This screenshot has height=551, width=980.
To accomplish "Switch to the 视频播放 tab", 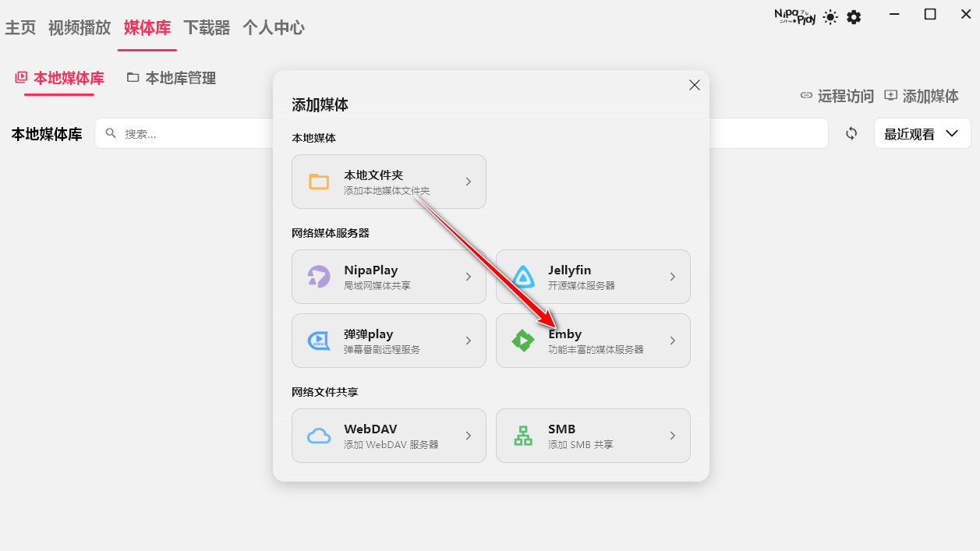I will 80,27.
